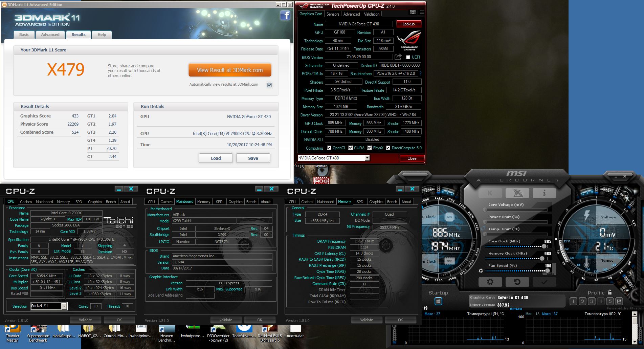The width and height of the screenshot is (644, 349).
Task: Select Afterburner profile slot 1
Action: [573, 301]
